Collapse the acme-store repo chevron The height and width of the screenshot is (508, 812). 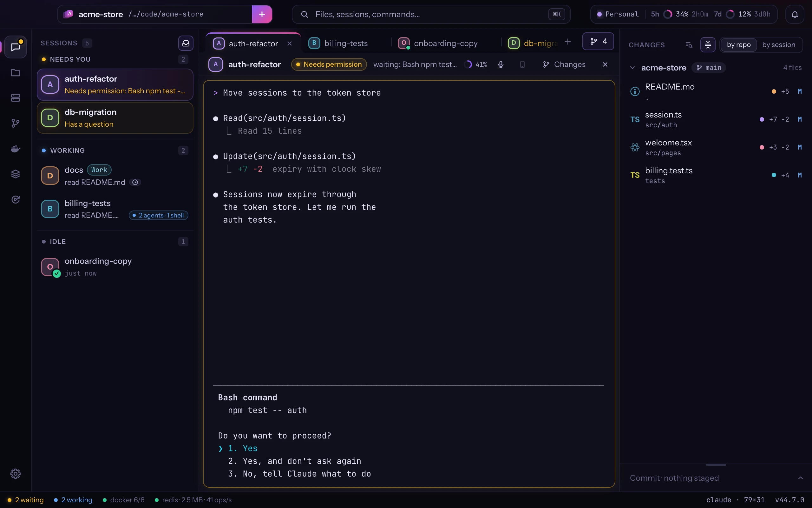coord(632,68)
